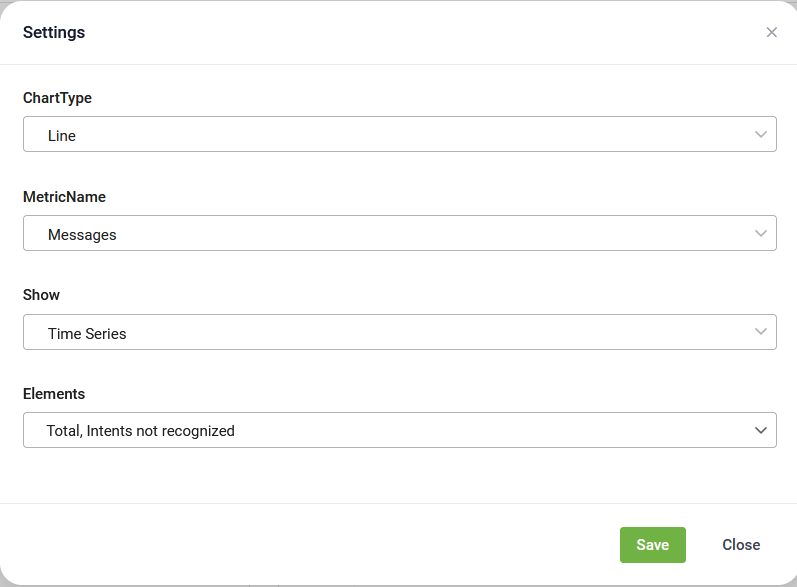The image size is (797, 587).
Task: Click the chevron arrow in Show field
Action: pos(760,331)
